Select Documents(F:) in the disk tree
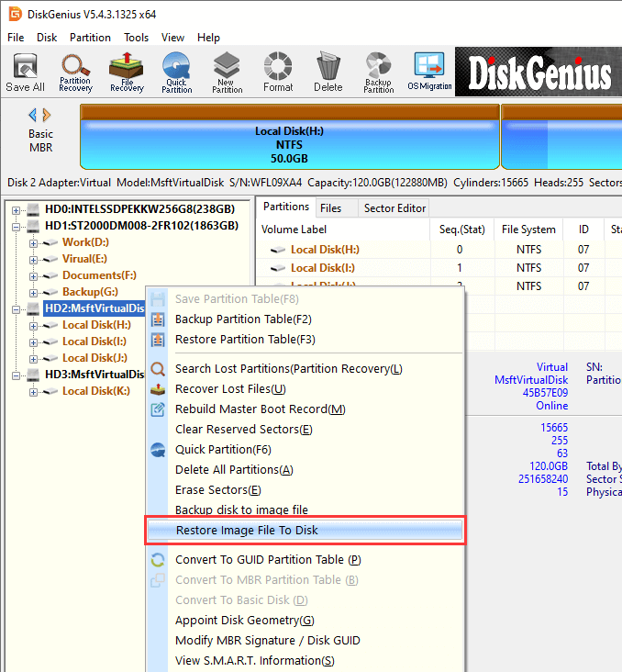This screenshot has height=672, width=622. (99, 275)
